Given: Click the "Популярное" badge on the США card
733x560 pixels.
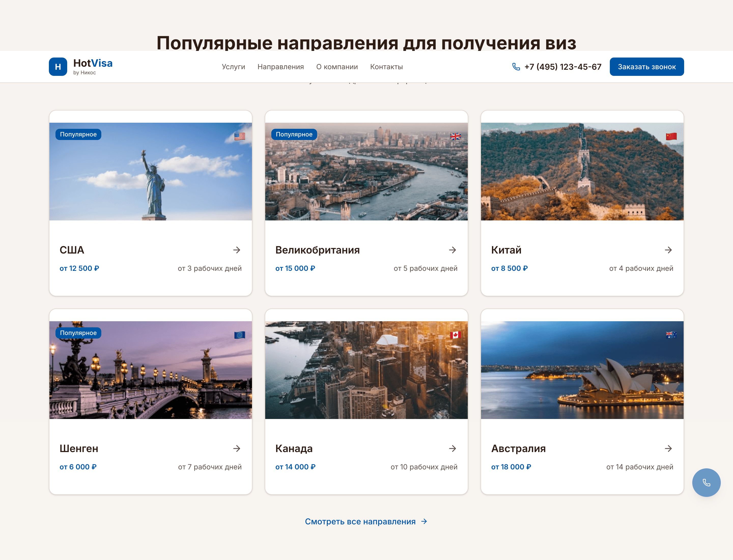Looking at the screenshot, I should tap(78, 134).
